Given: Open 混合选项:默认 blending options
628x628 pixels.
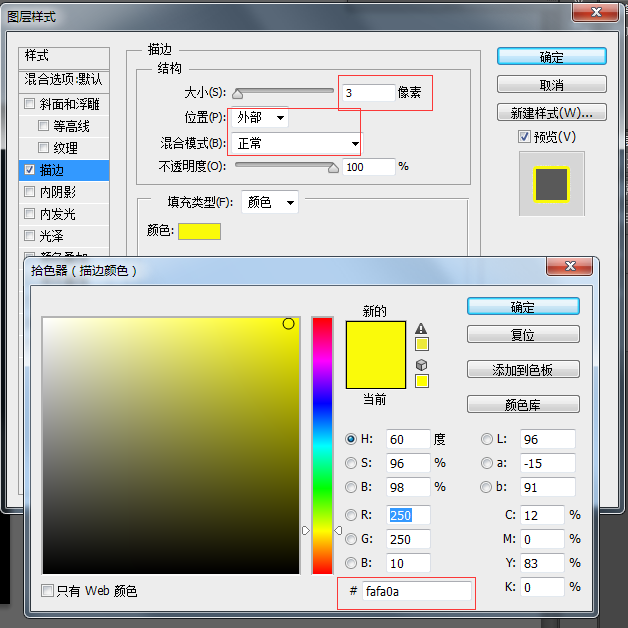Looking at the screenshot, I should coord(64,80).
